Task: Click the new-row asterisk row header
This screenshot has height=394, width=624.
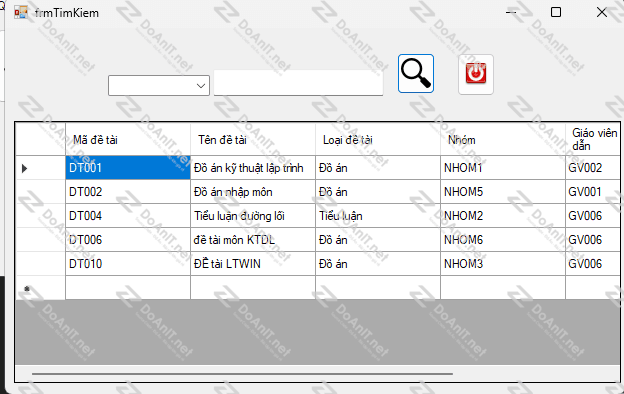Action: click(41, 288)
